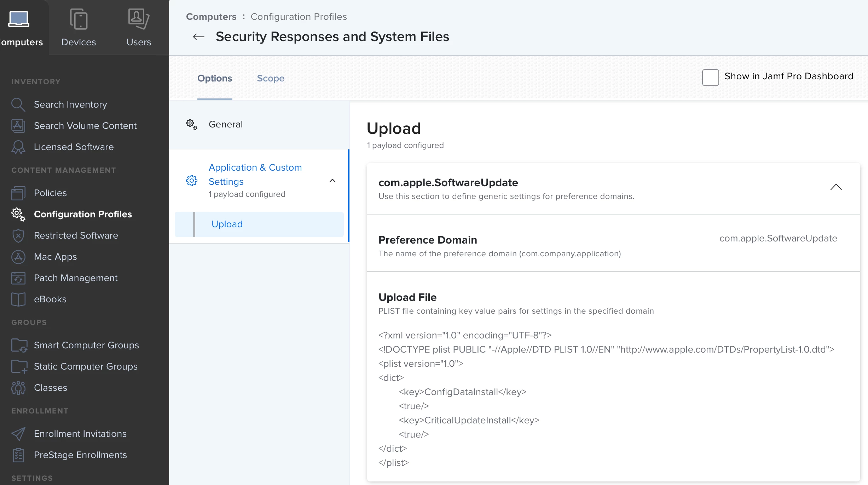The width and height of the screenshot is (868, 485).
Task: Click the Restricted Software shield icon
Action: tap(18, 236)
